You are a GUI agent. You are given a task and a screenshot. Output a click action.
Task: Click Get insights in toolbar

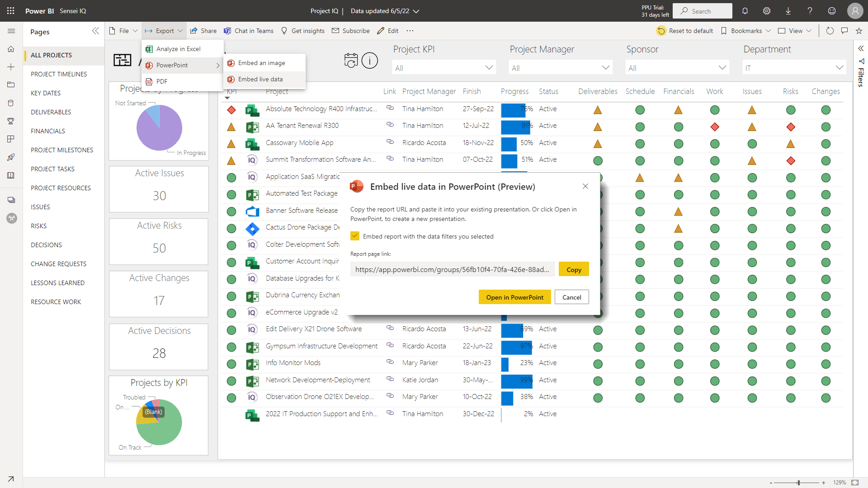[x=302, y=31]
